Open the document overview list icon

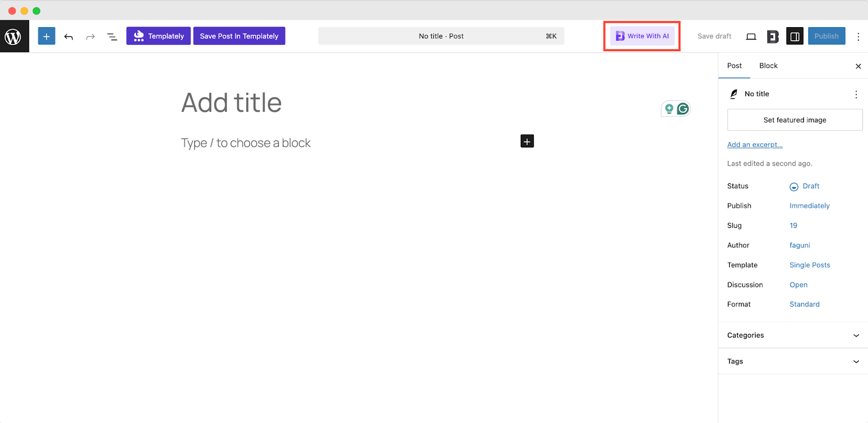tap(112, 36)
